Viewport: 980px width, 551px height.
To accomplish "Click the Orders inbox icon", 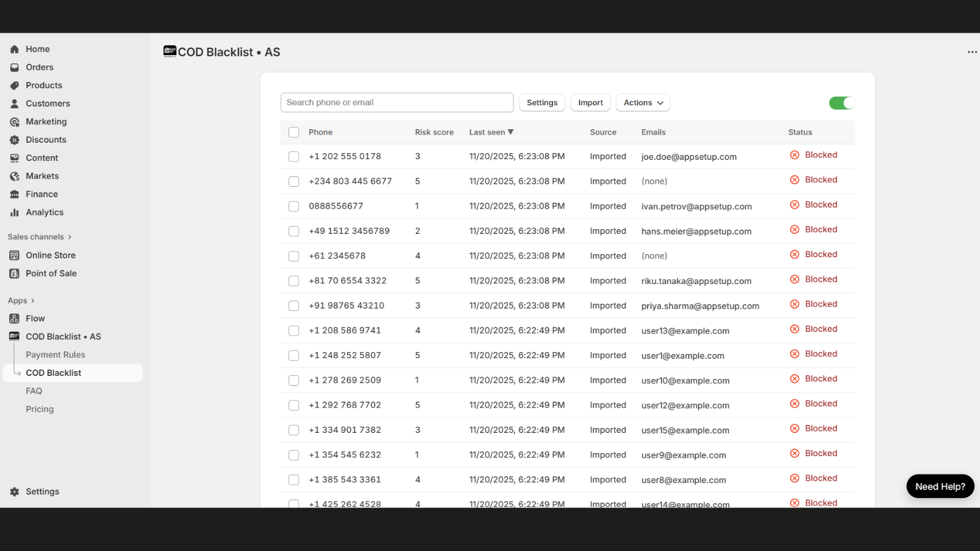I will [15, 67].
